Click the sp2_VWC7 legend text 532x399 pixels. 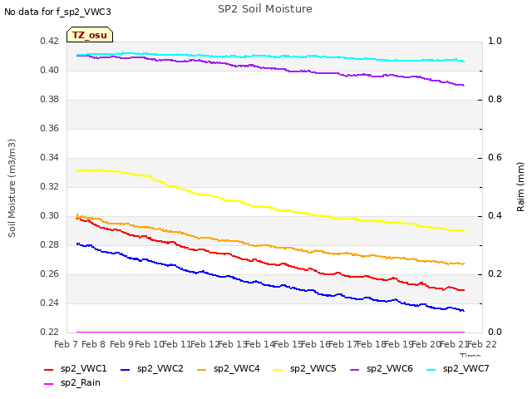[x=466, y=368]
